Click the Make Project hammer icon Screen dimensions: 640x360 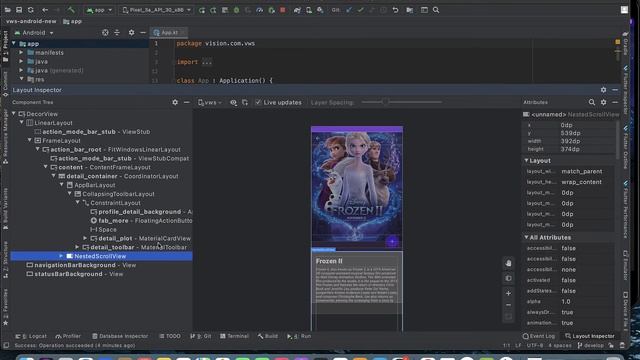71,10
